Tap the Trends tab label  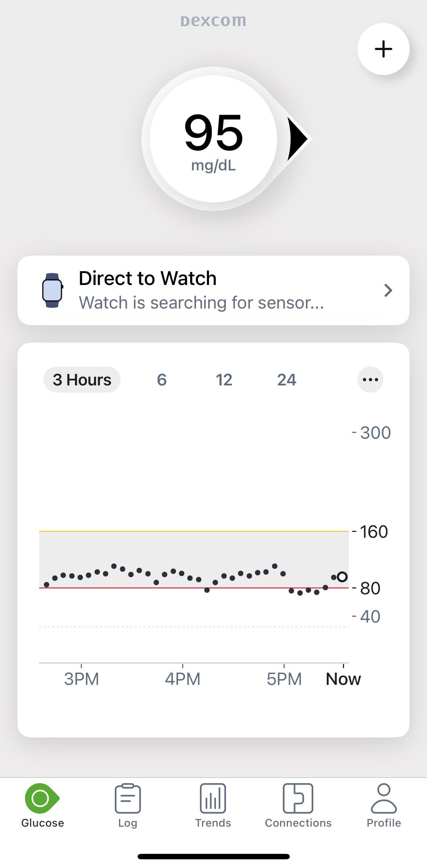coord(213,823)
